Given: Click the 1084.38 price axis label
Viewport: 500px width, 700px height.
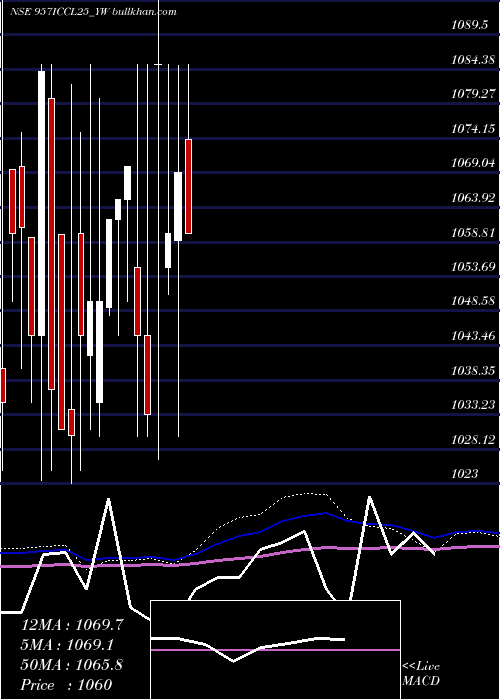Looking at the screenshot, I should click(473, 59).
